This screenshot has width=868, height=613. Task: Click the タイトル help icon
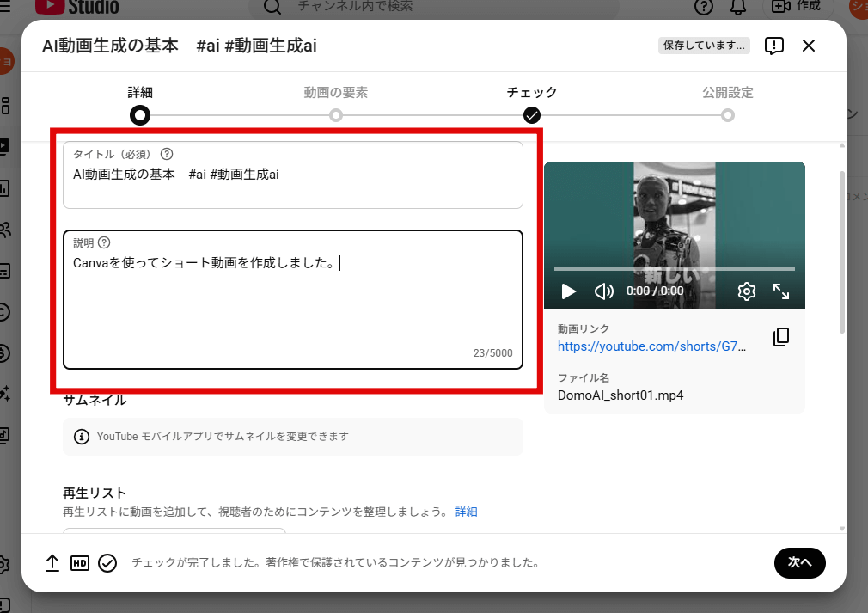coord(166,153)
